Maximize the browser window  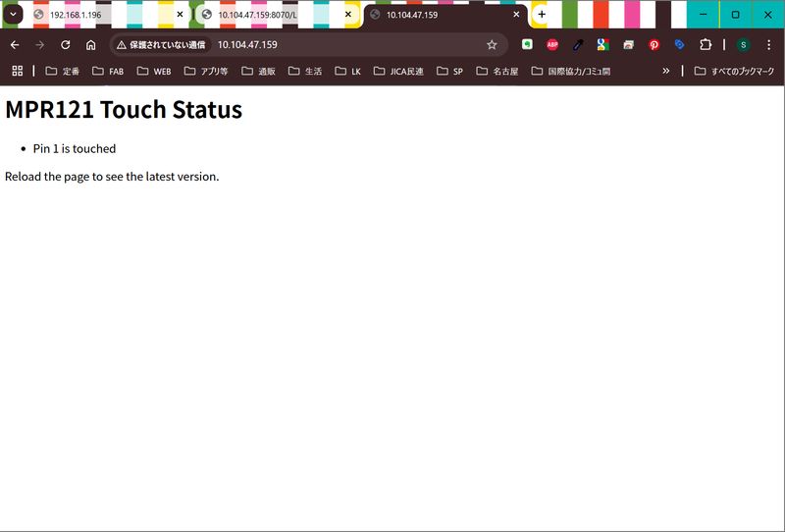[735, 15]
